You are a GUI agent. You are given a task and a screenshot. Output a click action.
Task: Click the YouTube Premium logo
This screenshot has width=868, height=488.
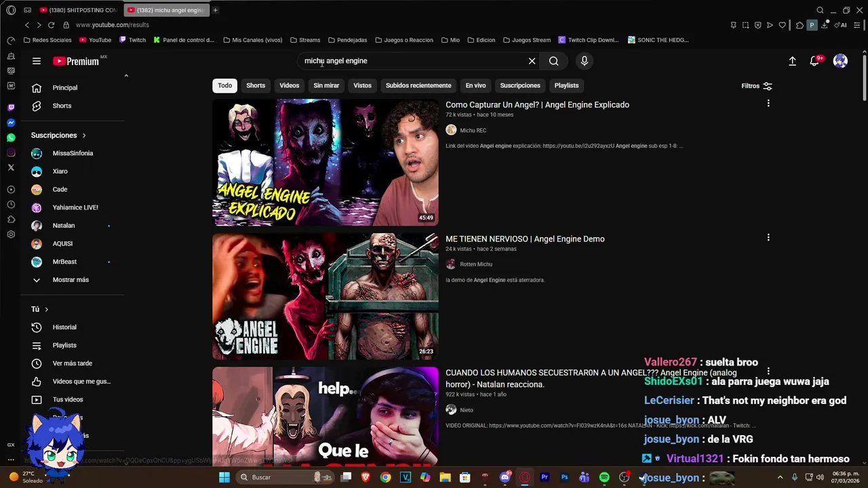76,61
